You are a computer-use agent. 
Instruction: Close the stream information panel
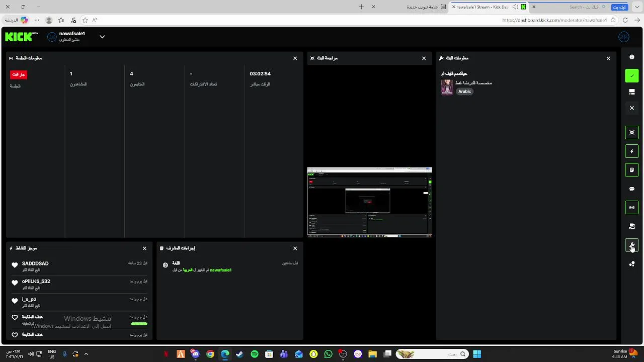608,58
